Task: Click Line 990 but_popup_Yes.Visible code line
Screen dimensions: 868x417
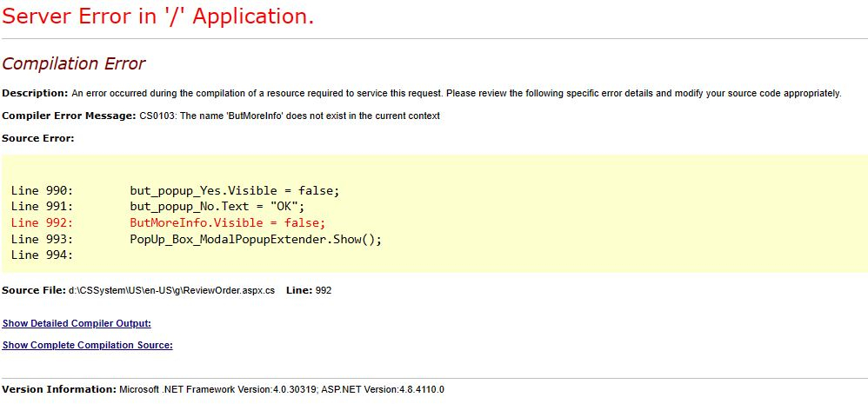Action: pos(175,191)
